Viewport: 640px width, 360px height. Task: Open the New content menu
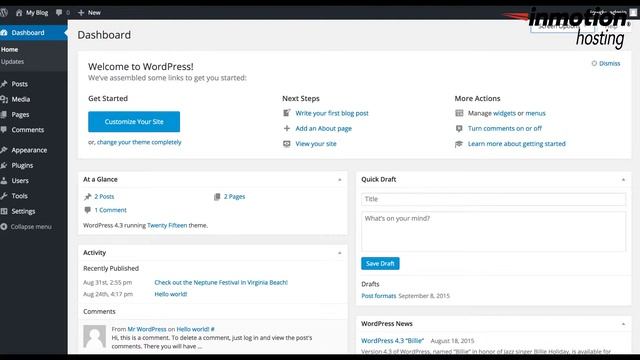point(89,13)
